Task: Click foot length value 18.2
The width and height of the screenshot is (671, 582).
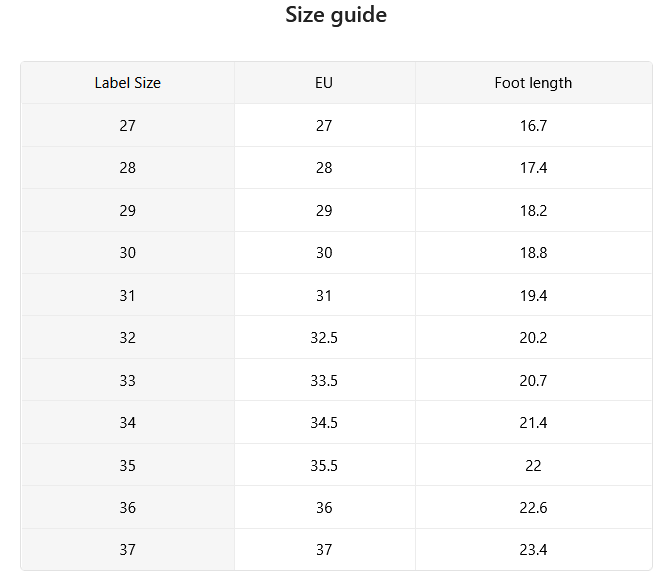Action: (x=533, y=210)
